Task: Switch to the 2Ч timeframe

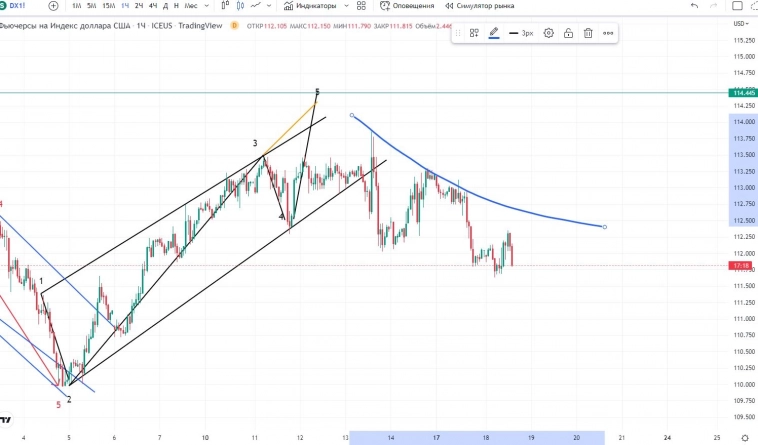Action: 139,6
